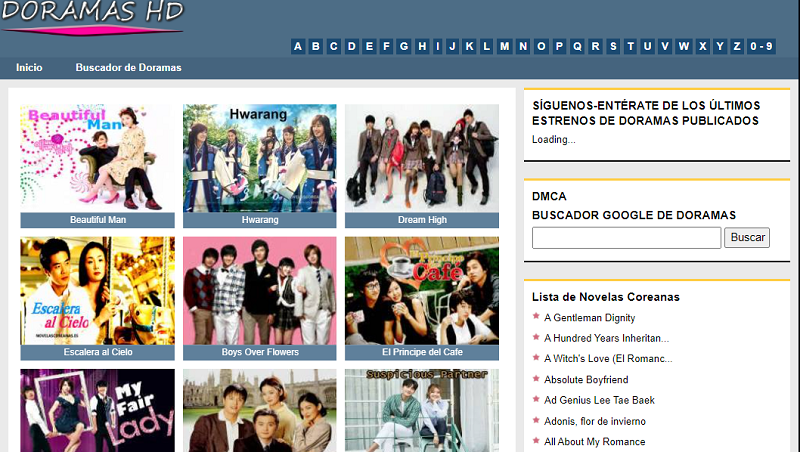Open the Doramas HD logo homepage
Screen dimensions: 800x452
coord(92,17)
